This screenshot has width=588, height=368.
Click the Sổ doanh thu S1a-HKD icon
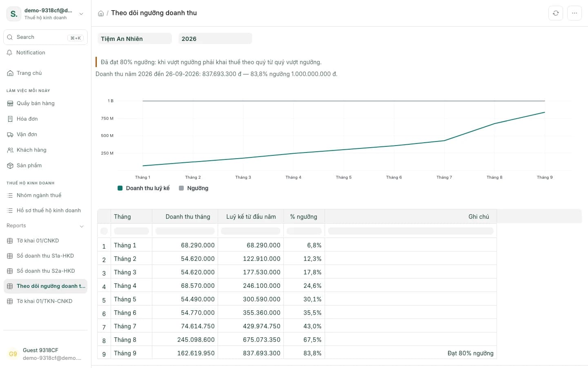pos(10,256)
